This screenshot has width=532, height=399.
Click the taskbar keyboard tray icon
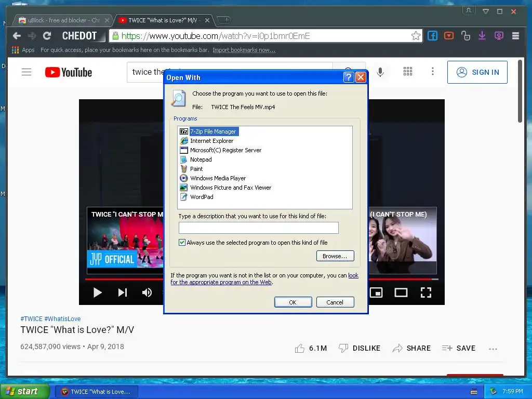pyautogui.click(x=474, y=392)
